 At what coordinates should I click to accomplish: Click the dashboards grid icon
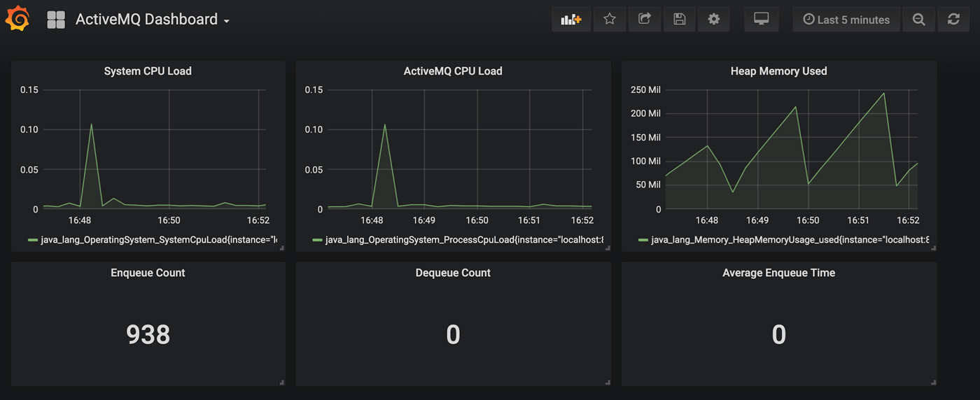click(x=56, y=20)
